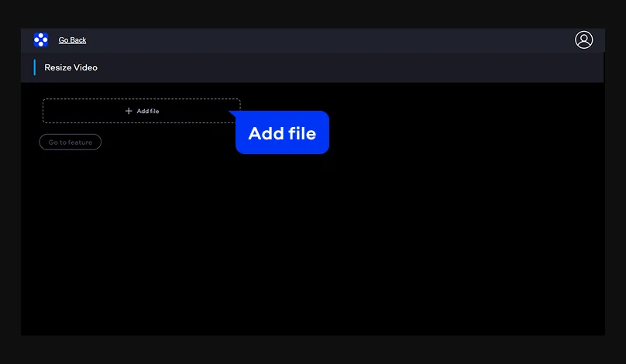This screenshot has width=626, height=364.
Task: Click the Resize Video heading
Action: [x=71, y=67]
